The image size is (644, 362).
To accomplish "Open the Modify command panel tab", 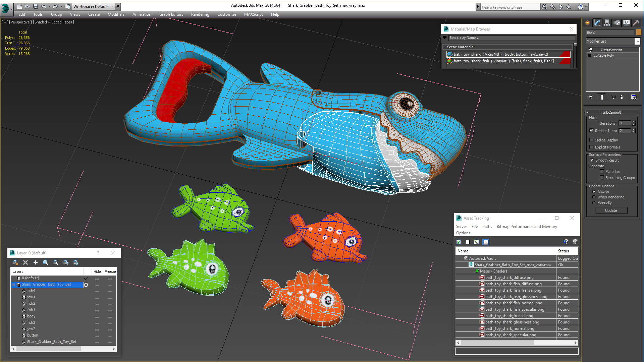I will click(597, 23).
